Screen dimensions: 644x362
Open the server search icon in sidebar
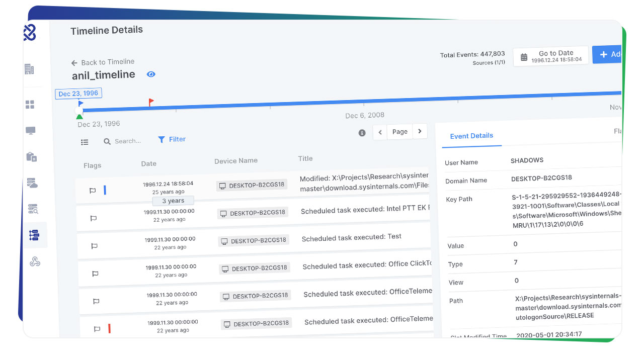[33, 209]
